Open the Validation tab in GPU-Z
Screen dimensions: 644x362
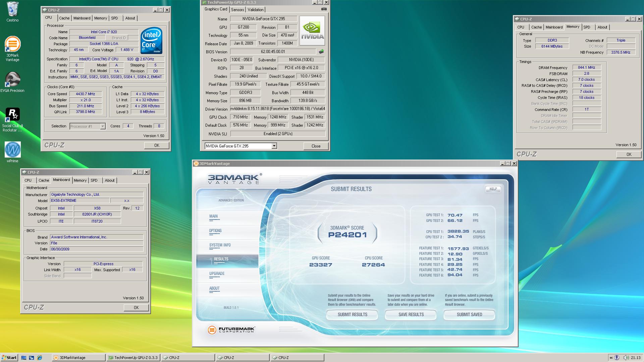tap(256, 10)
